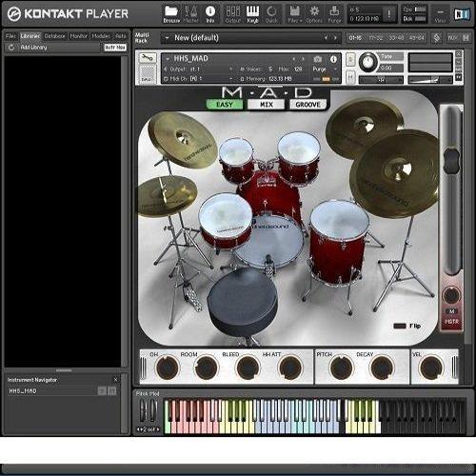476x476 pixels.
Task: Toggle the Keyb keyboard icon
Action: click(252, 14)
